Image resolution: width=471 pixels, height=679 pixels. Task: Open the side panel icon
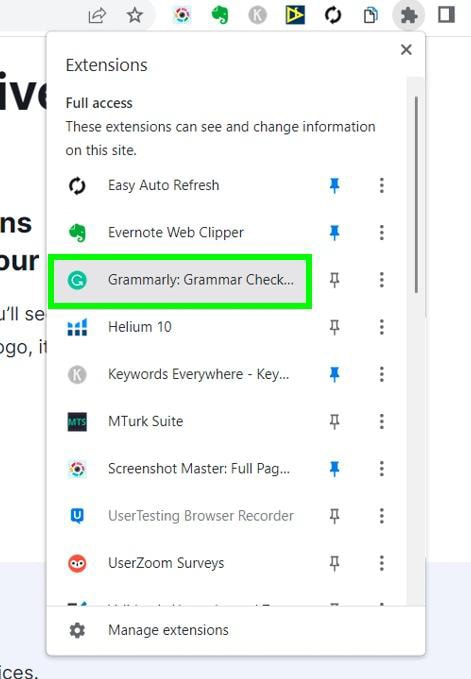click(x=446, y=15)
